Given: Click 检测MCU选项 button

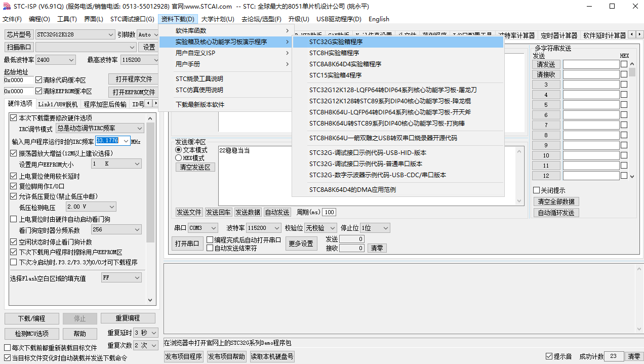Looking at the screenshot, I should click(31, 334).
